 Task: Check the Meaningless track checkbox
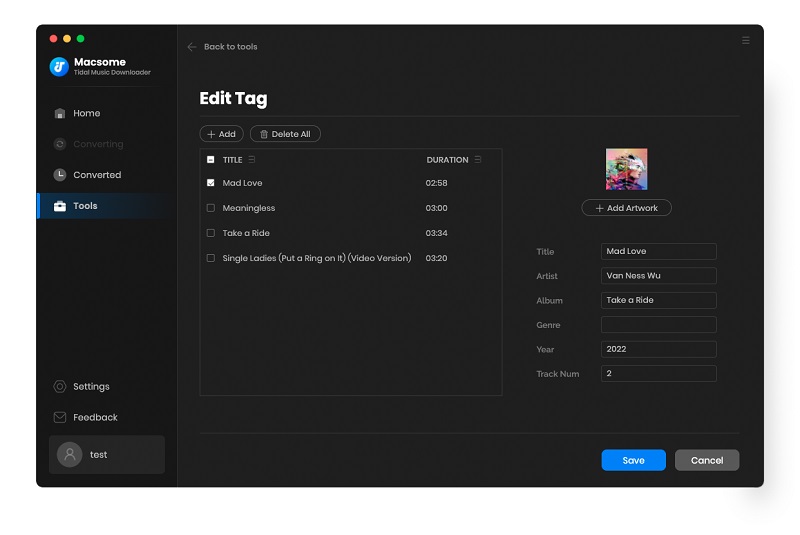tap(211, 208)
